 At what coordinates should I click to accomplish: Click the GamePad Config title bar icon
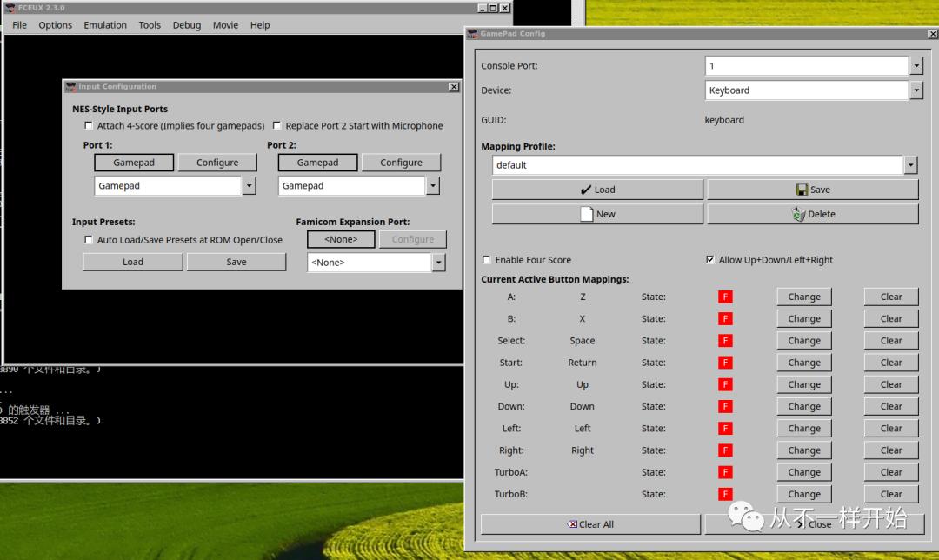tap(473, 34)
